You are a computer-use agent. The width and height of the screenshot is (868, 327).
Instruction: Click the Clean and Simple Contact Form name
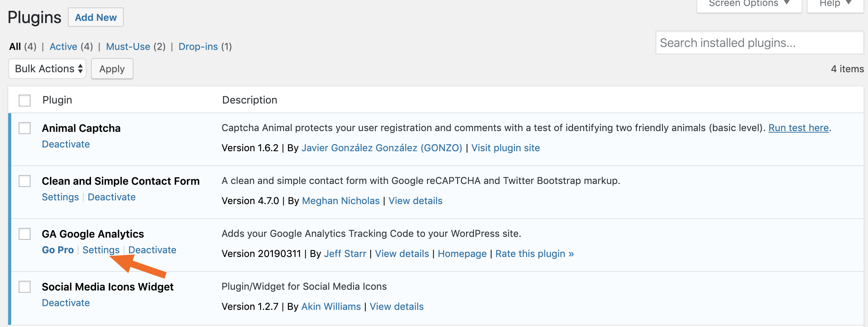[x=120, y=181]
